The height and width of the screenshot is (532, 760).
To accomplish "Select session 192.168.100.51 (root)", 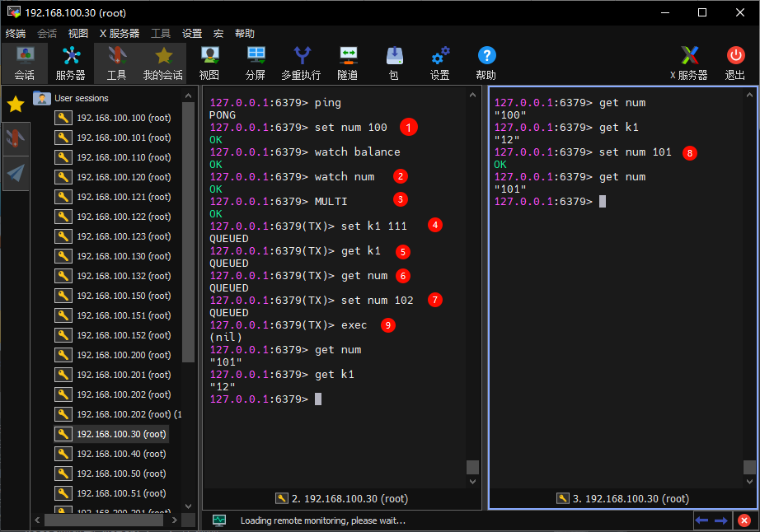I will pos(110,493).
